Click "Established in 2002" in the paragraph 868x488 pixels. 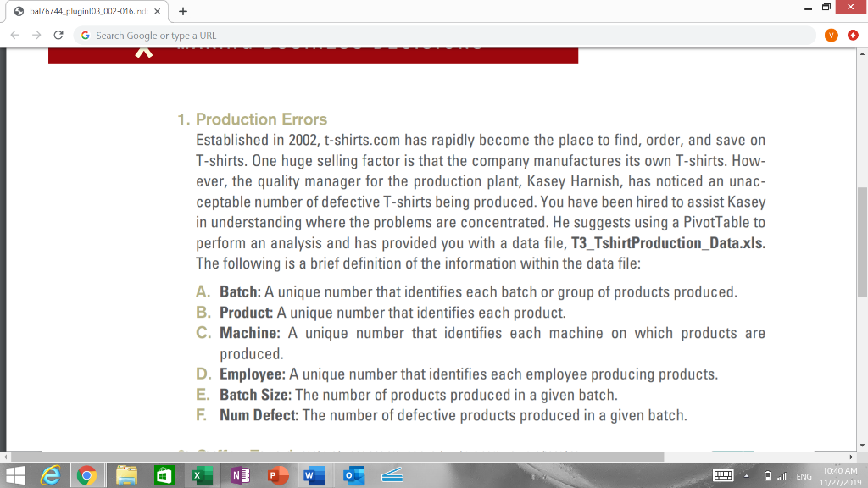coord(257,140)
